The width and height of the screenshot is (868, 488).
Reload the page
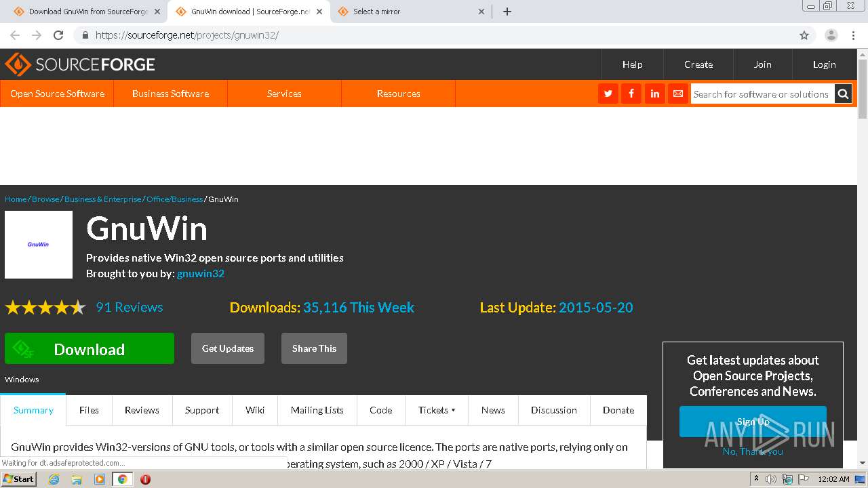[58, 35]
